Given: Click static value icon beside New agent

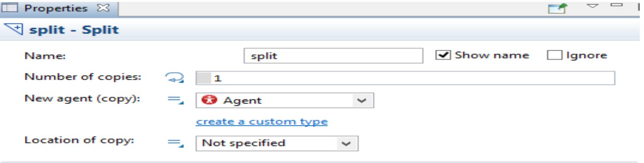Looking at the screenshot, I should 175,100.
